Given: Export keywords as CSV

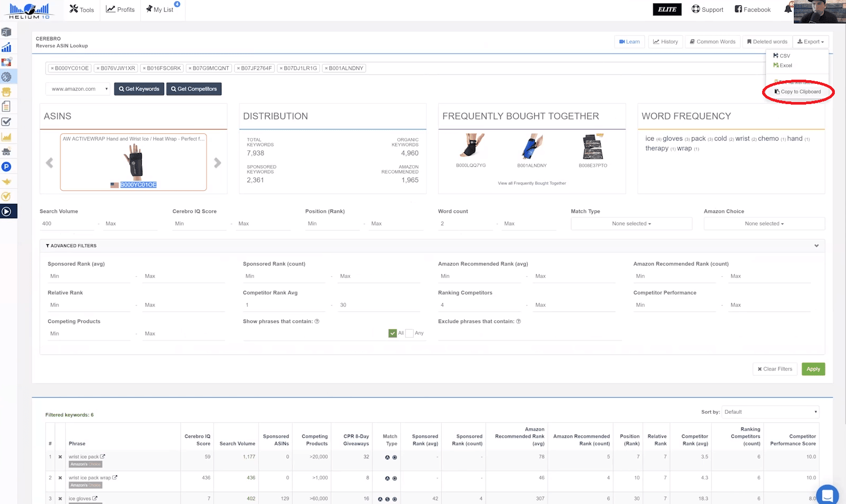Looking at the screenshot, I should (782, 56).
